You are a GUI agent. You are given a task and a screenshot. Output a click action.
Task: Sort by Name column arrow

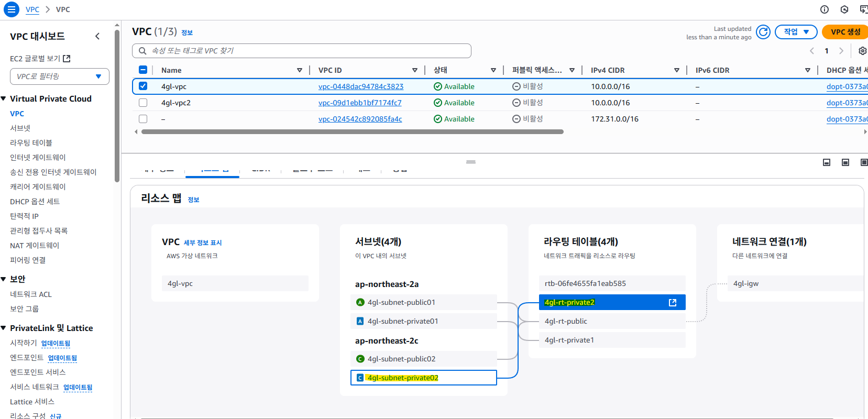click(x=300, y=70)
